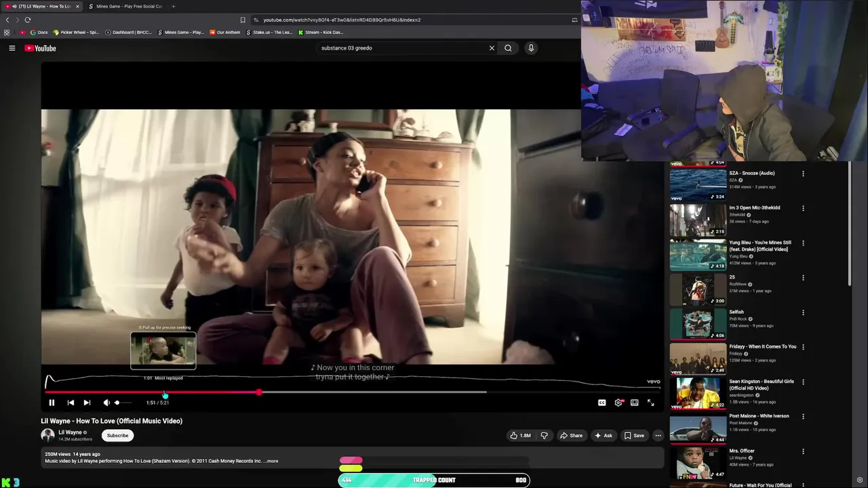Play Post Malone White Iverson thumbnail

(698, 428)
